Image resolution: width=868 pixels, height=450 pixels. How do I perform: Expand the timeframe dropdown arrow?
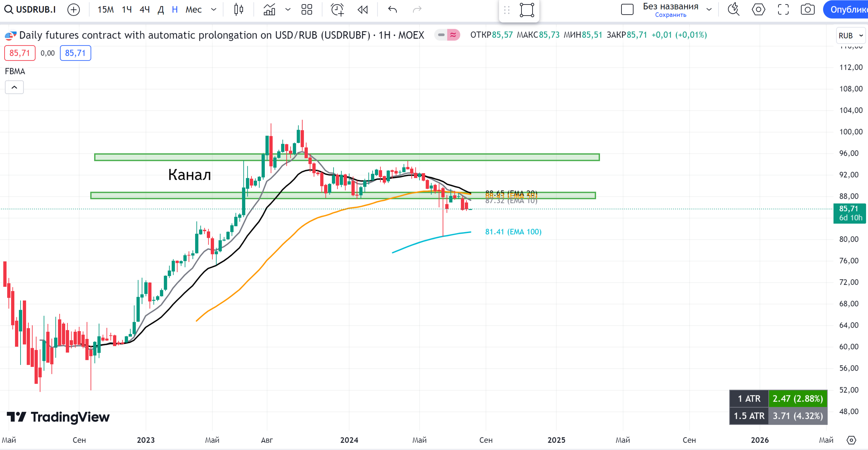coord(214,9)
